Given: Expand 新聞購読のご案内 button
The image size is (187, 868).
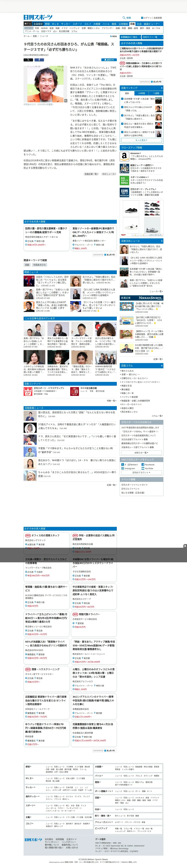Looking at the screenshot, I should tap(130, 37).
